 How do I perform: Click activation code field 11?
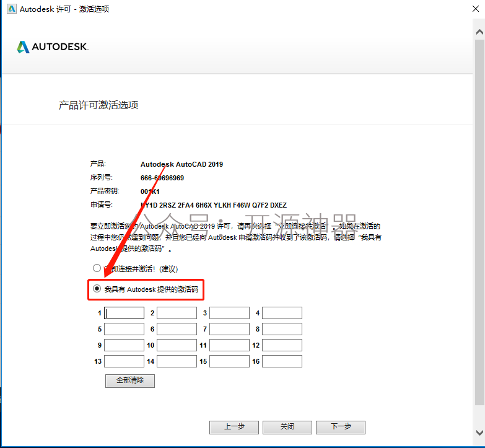coord(229,345)
